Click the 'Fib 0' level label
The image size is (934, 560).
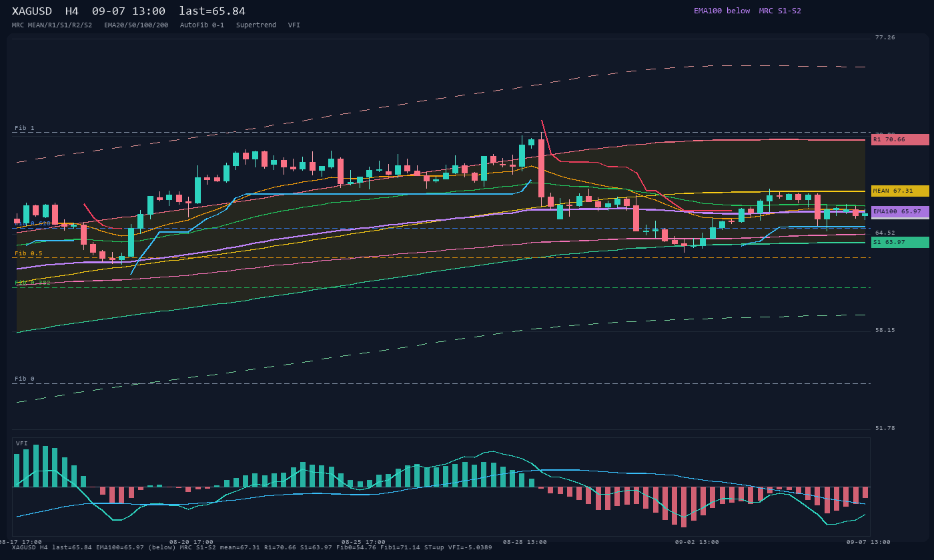[25, 379]
